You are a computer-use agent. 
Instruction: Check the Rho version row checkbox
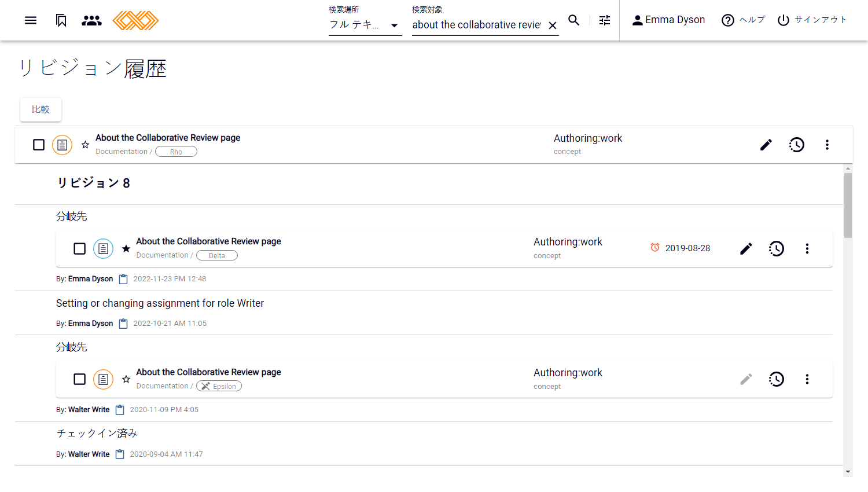(39, 145)
